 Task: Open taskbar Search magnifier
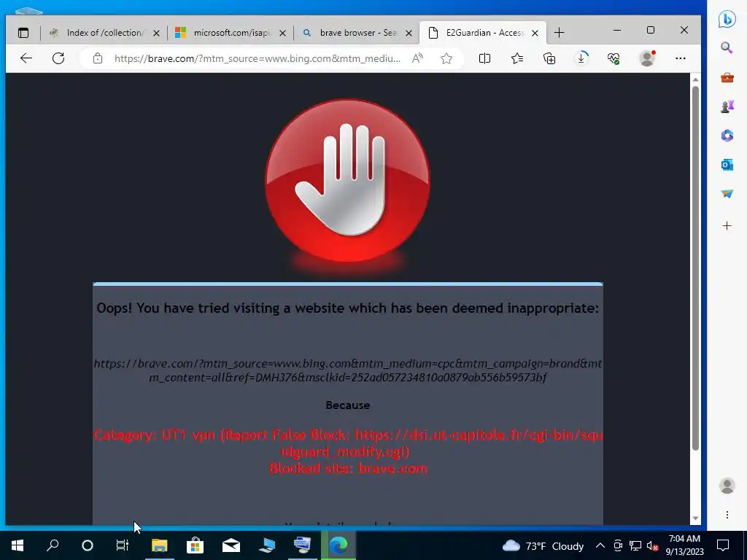[53, 545]
